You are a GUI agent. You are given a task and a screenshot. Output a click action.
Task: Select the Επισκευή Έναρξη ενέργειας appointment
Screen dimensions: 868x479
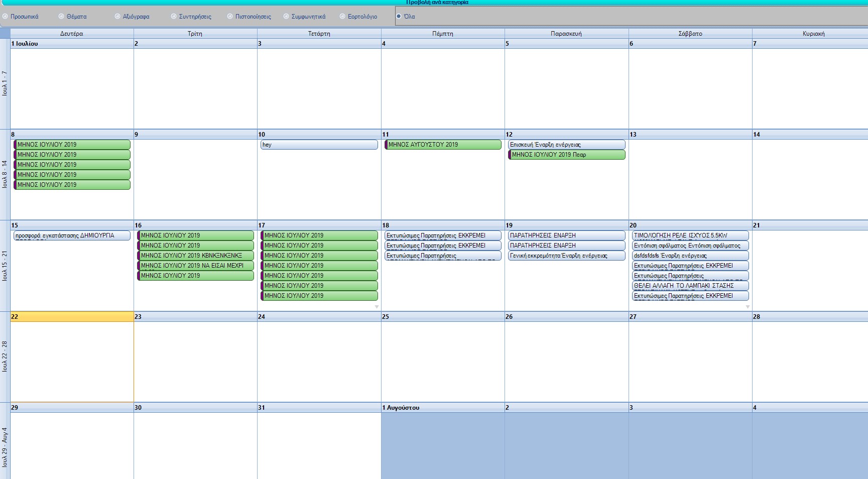click(566, 145)
